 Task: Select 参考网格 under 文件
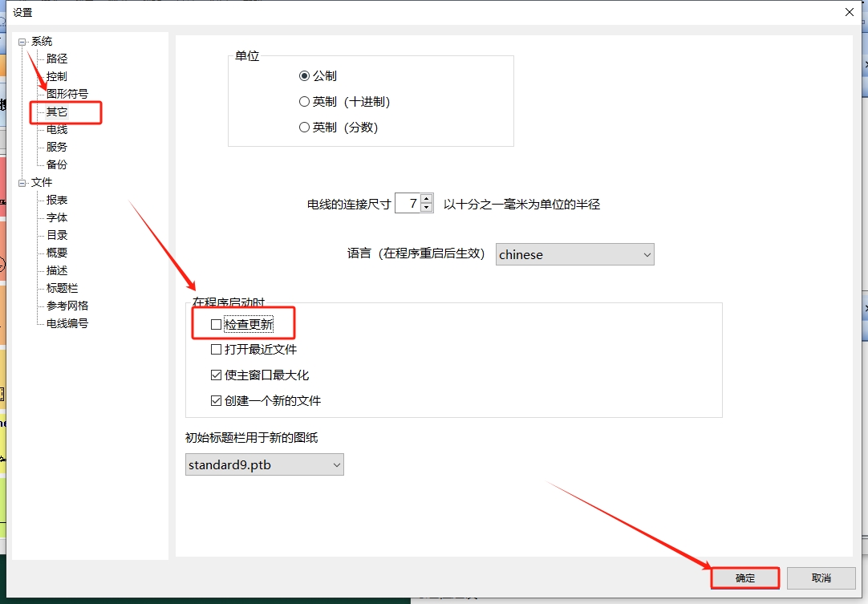[67, 306]
